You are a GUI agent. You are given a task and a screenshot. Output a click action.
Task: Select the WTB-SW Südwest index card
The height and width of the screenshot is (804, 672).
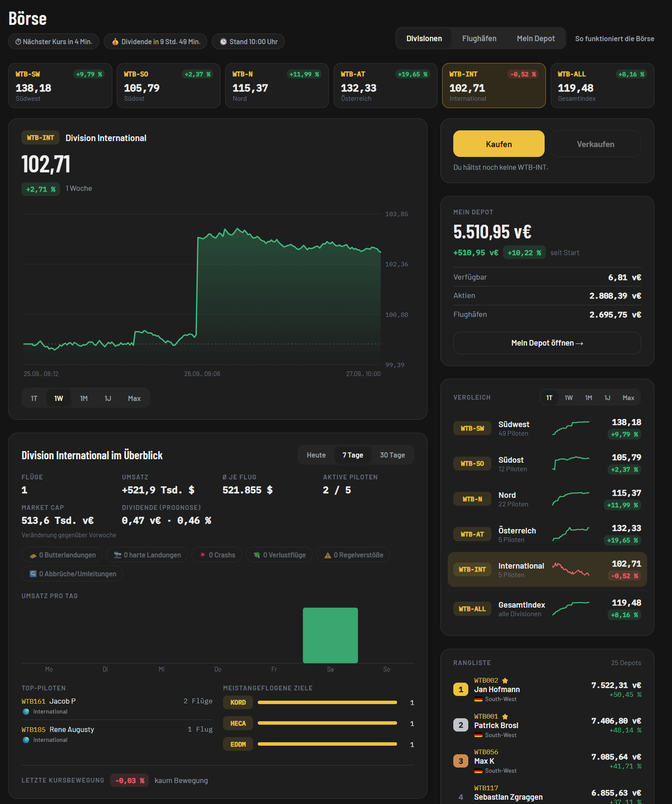pos(60,85)
